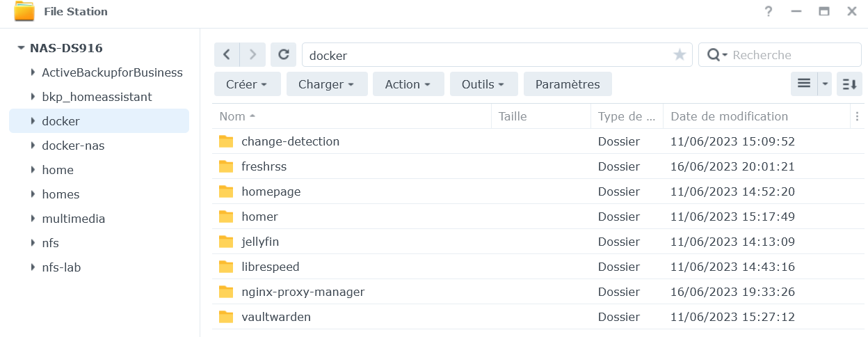Open the help question mark
Viewport: 868px width, 337px height.
click(x=769, y=12)
